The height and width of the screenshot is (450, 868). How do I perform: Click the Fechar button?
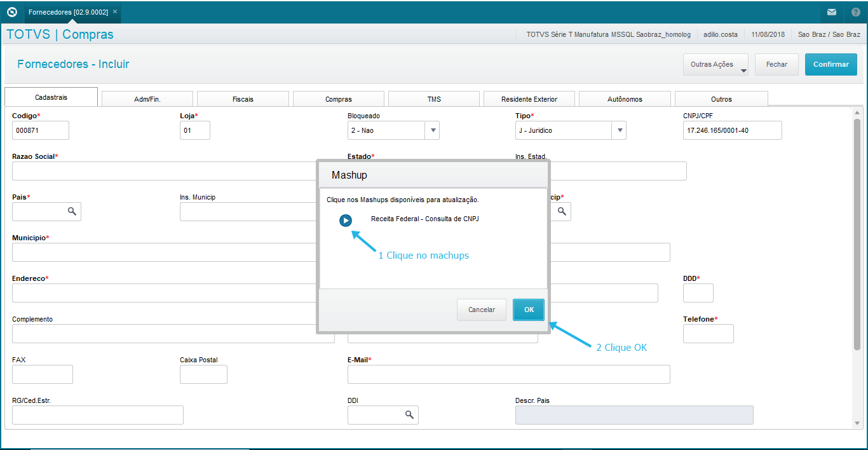[x=776, y=64]
